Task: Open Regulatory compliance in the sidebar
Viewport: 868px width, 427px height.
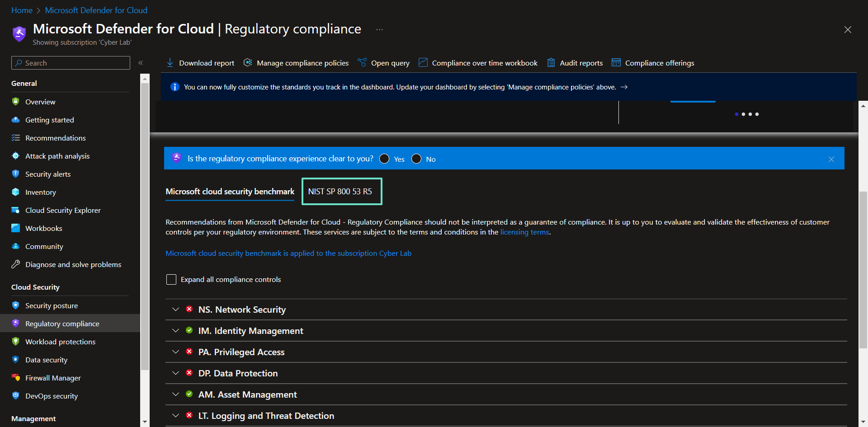Action: coord(70,324)
